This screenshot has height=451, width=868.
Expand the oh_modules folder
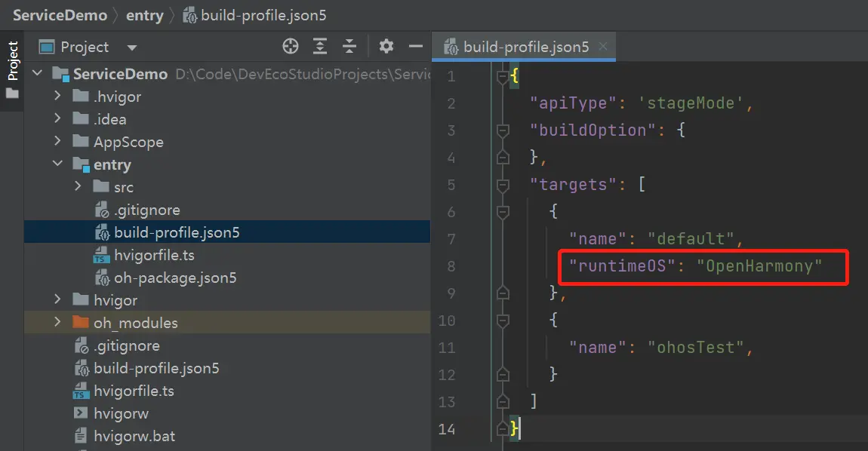click(57, 322)
